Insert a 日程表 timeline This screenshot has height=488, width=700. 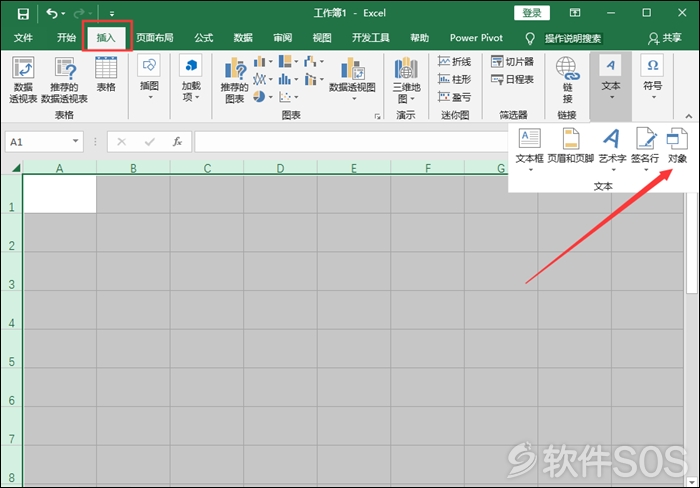click(512, 79)
